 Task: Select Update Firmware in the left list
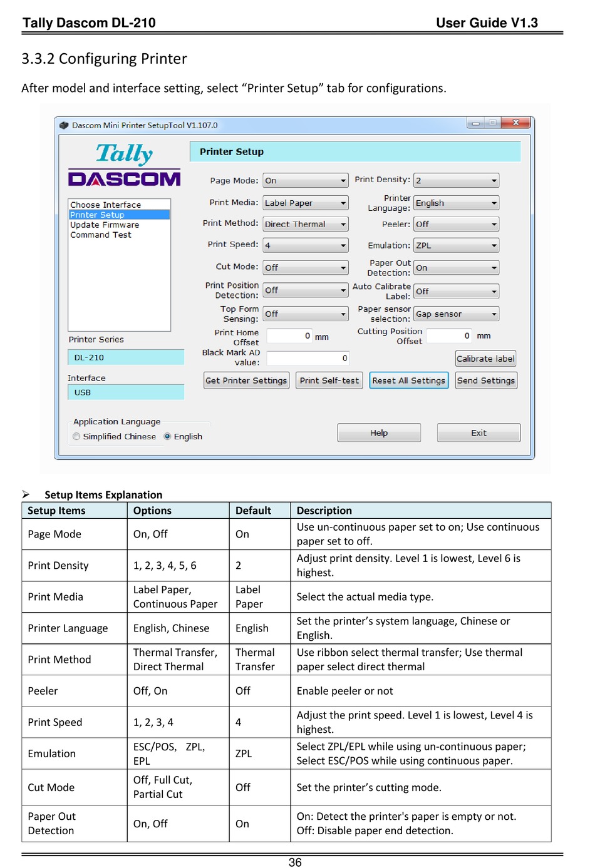point(119,225)
